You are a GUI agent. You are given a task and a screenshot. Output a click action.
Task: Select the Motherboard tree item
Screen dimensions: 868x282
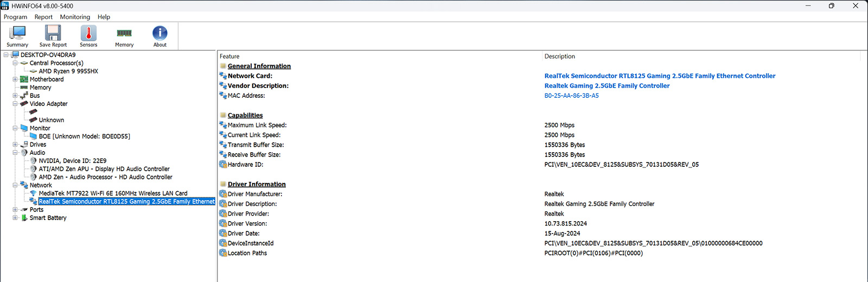(47, 79)
